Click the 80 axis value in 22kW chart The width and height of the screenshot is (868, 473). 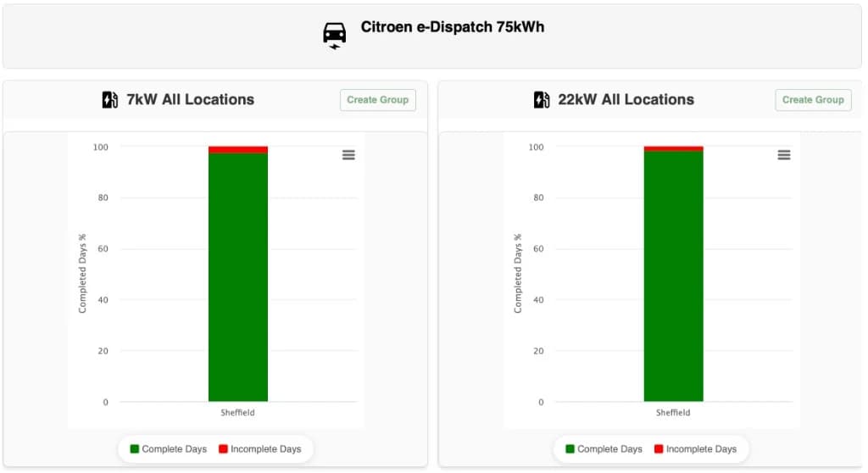click(538, 198)
